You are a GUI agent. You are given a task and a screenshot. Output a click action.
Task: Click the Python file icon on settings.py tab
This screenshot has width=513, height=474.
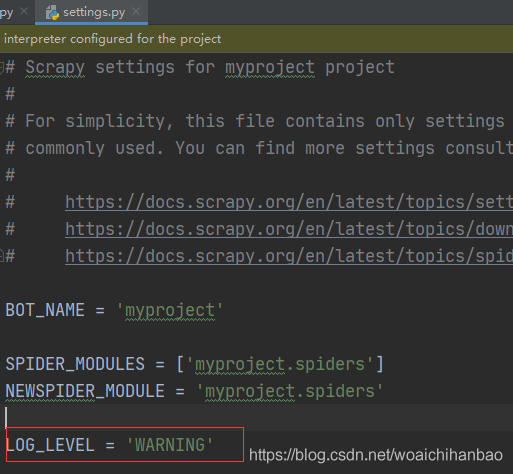tap(52, 13)
